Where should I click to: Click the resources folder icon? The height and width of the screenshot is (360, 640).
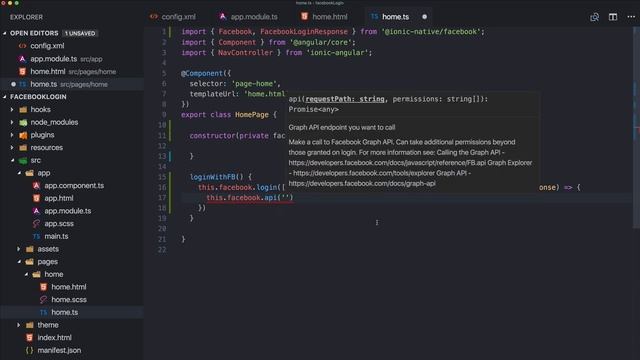23,147
